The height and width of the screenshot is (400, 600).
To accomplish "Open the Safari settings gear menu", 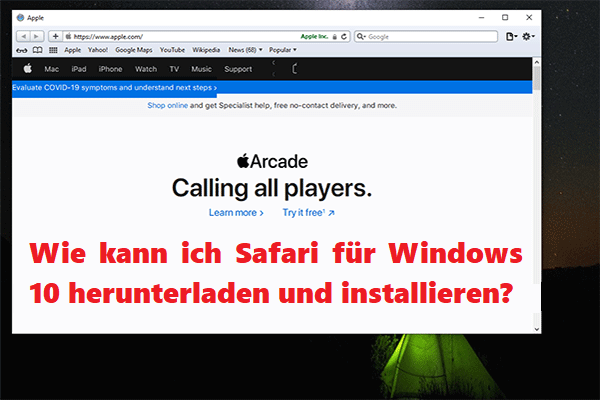I will (x=528, y=36).
